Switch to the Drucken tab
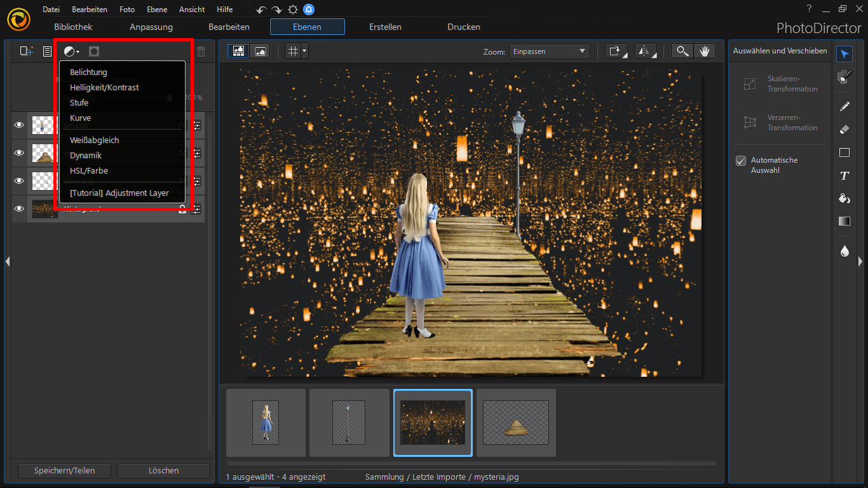This screenshot has width=868, height=488. (x=464, y=27)
